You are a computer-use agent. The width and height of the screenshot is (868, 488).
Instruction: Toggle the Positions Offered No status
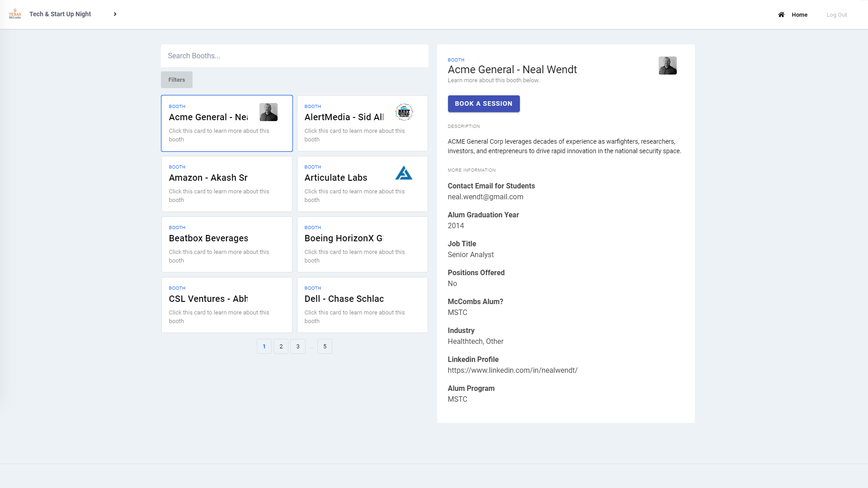(452, 284)
